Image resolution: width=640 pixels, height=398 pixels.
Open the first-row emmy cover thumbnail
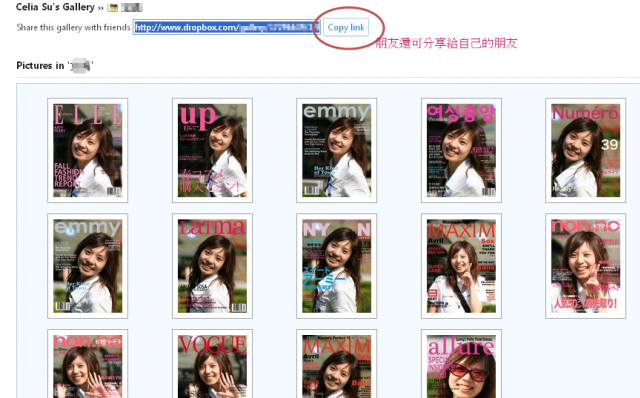pyautogui.click(x=336, y=150)
